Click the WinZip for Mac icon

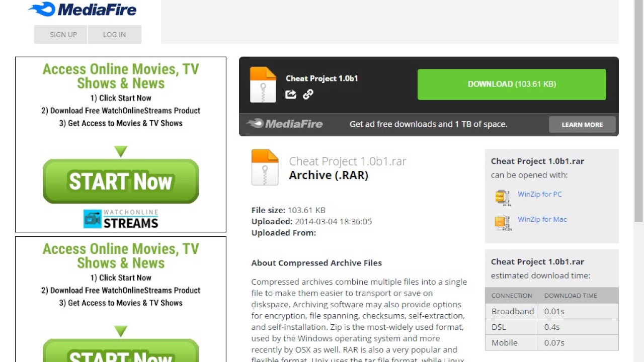click(x=503, y=222)
